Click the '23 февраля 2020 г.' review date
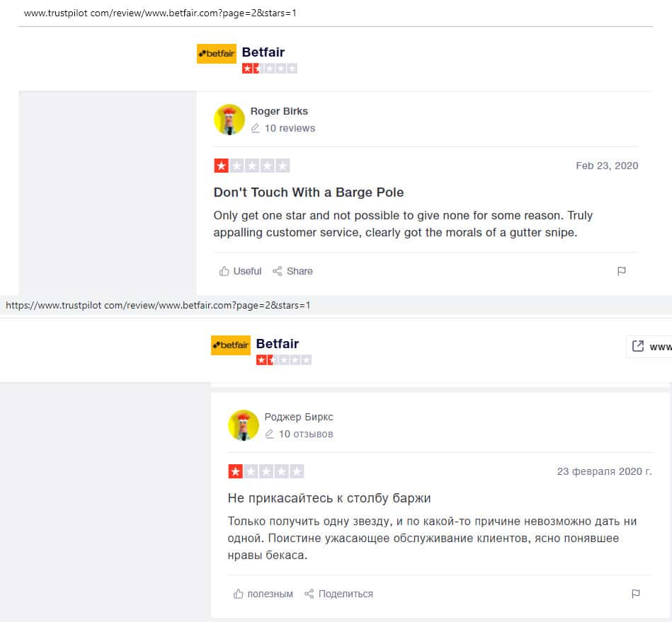The height and width of the screenshot is (627, 672). pos(604,471)
